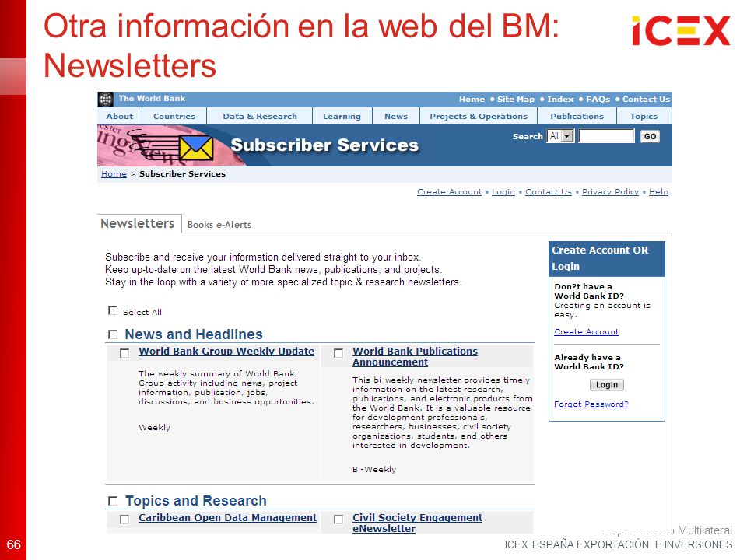Click the 'News and Headlines' section heading
Viewport: 747px width, 560px height.
pos(194,334)
